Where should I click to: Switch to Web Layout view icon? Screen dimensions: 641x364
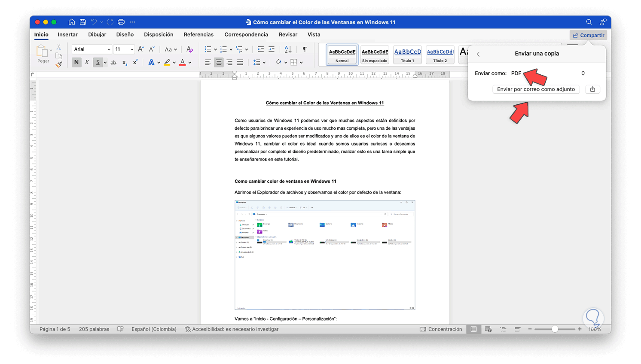(488, 329)
